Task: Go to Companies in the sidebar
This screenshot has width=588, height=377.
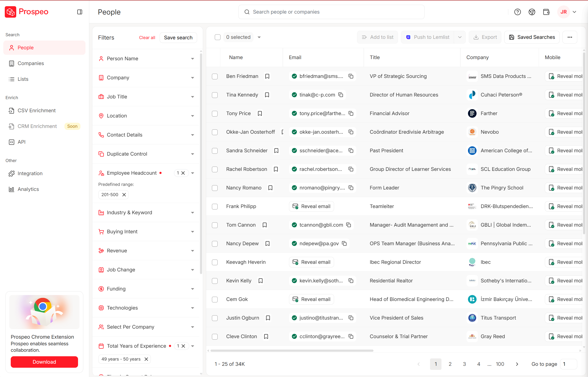Action: [31, 63]
